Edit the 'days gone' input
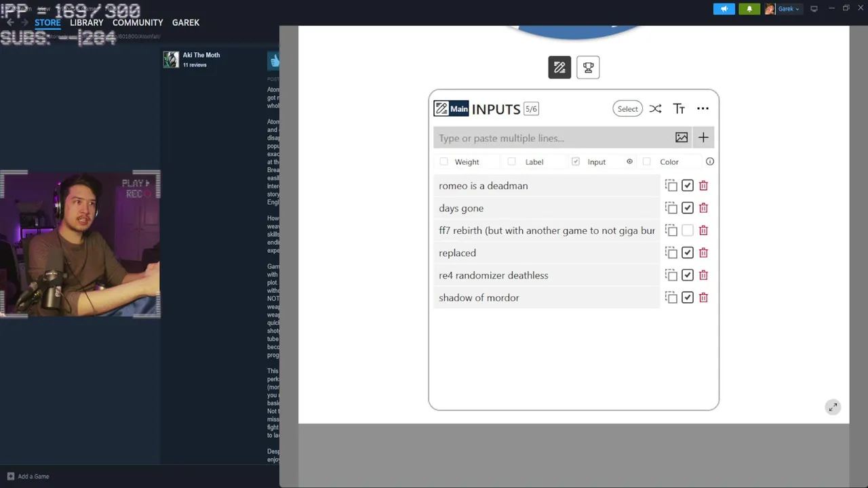This screenshot has height=488, width=868. (547, 208)
